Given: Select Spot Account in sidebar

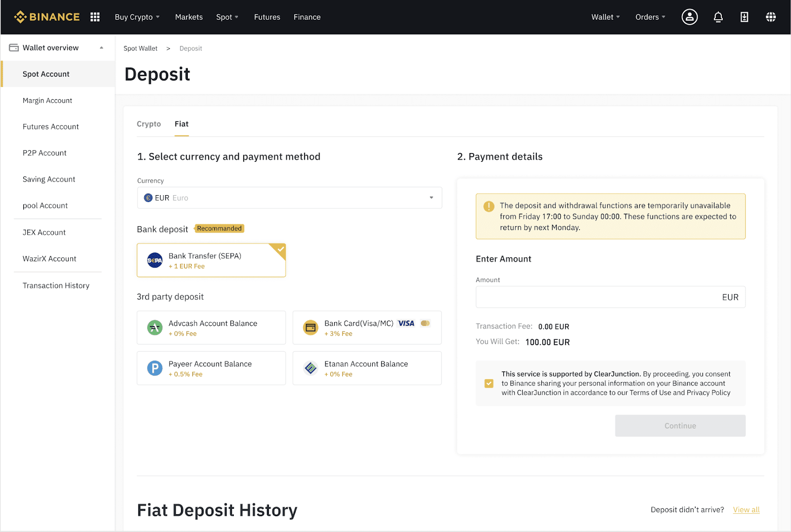Looking at the screenshot, I should [x=58, y=74].
